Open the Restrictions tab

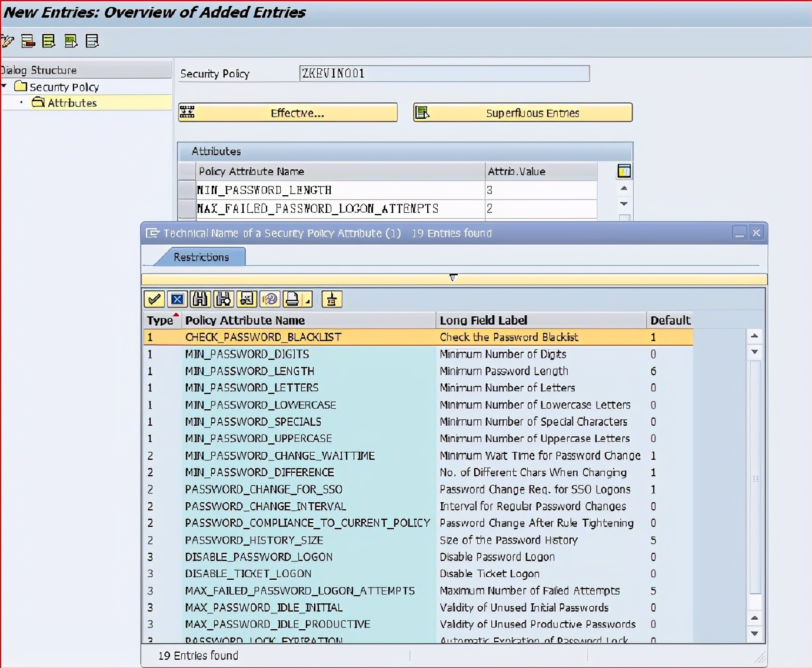point(201,257)
